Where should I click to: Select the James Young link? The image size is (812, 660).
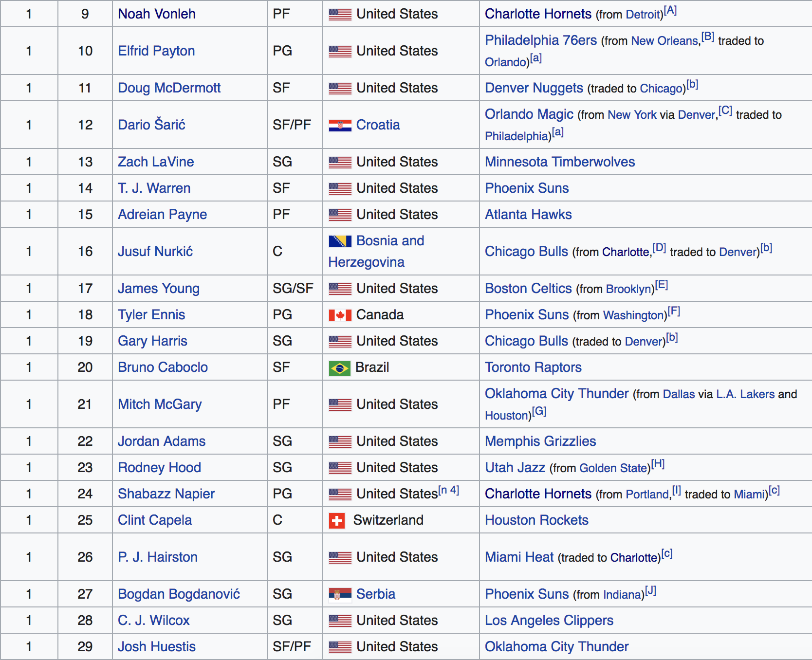(x=159, y=288)
